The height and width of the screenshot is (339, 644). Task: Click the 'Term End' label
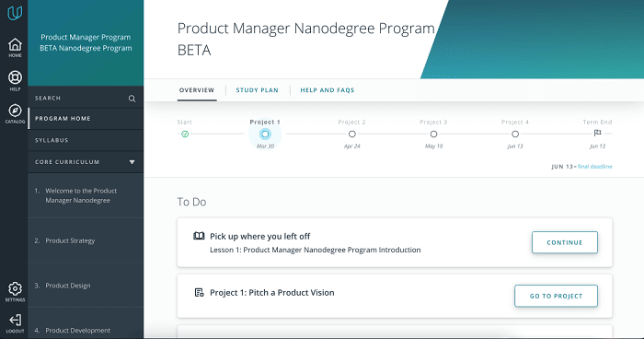pos(598,123)
